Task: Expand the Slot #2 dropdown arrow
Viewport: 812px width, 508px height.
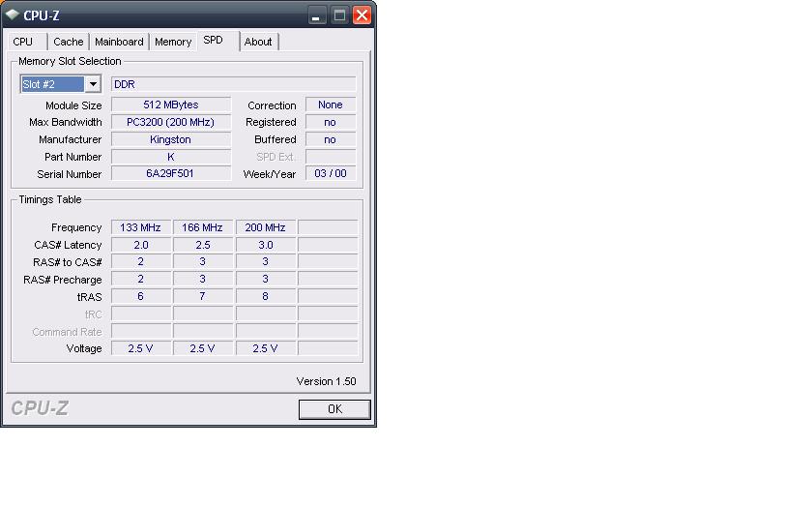Action: 93,84
